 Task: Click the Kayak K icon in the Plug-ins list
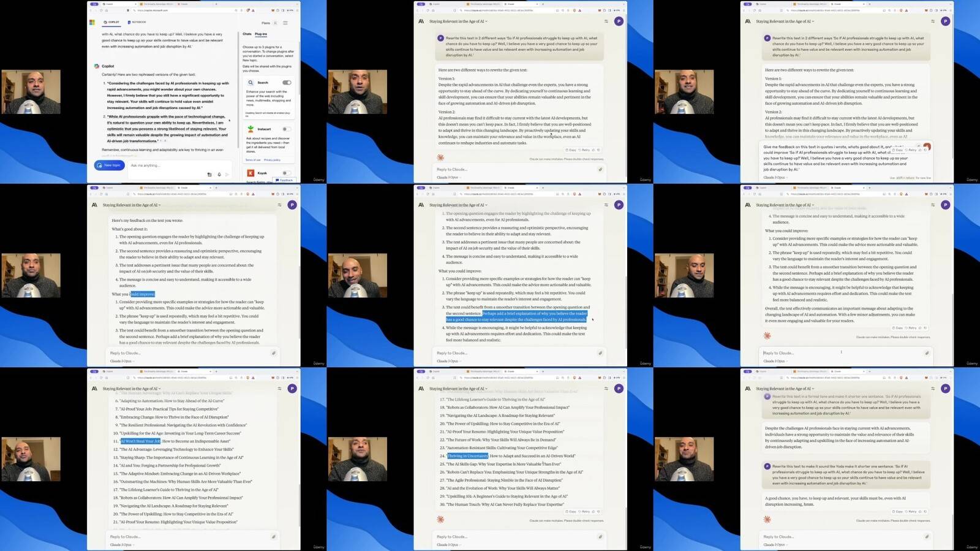(251, 173)
